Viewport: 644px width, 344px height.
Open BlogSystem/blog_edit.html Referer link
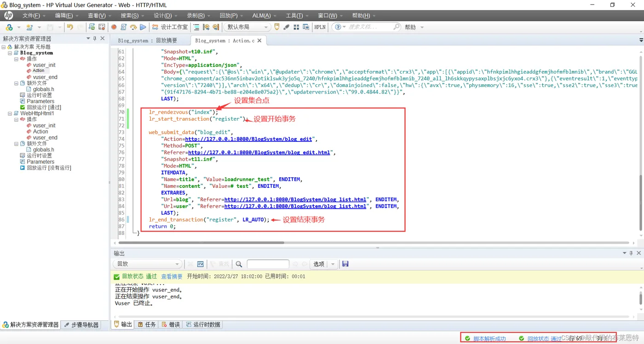coord(259,152)
